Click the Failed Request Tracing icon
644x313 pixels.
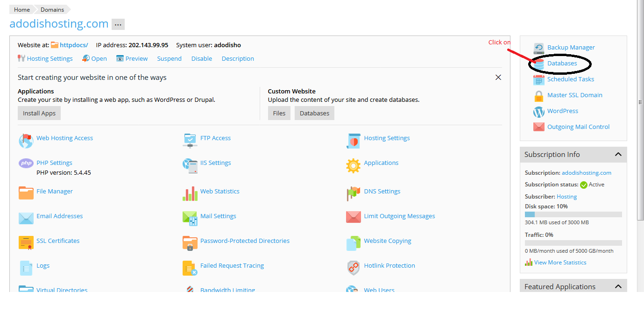tap(190, 268)
